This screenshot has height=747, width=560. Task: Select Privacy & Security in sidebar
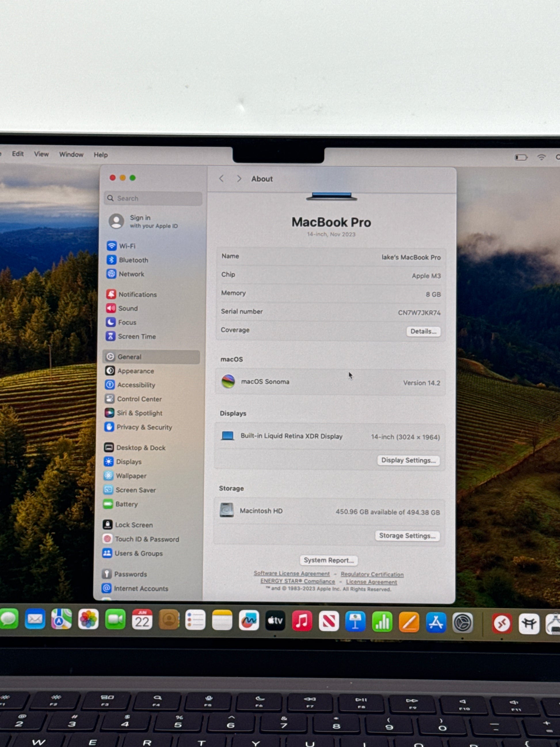pos(144,427)
